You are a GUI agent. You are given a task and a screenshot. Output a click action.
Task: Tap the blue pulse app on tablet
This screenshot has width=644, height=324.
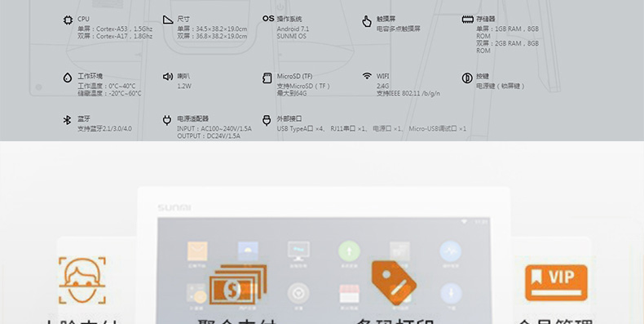[451, 251]
